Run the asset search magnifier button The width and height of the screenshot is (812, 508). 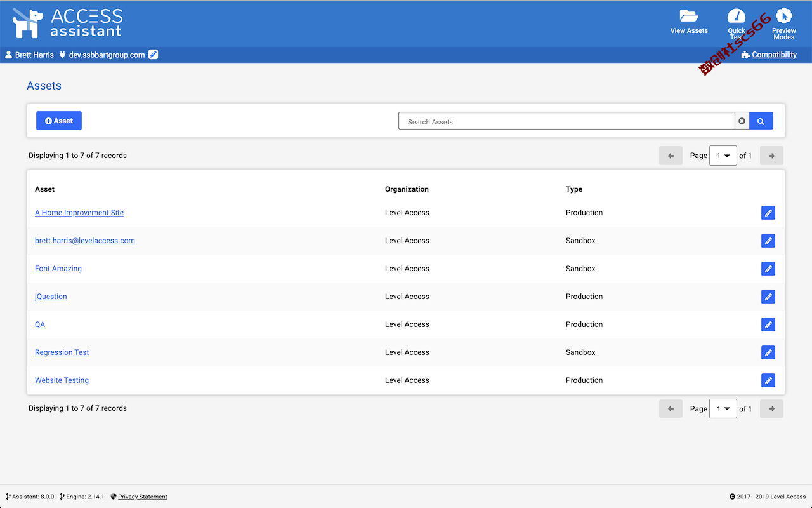click(x=761, y=121)
